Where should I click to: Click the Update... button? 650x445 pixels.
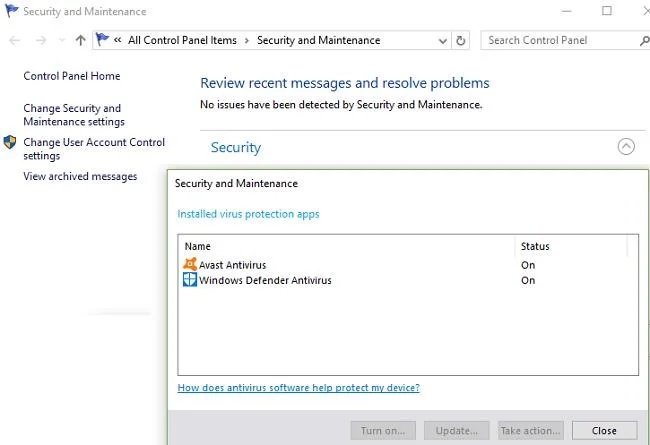(456, 430)
